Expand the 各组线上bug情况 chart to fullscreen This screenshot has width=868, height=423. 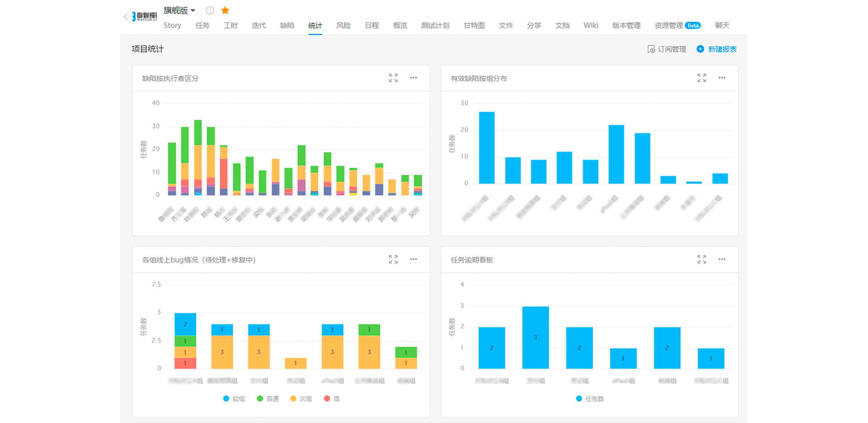coord(393,259)
